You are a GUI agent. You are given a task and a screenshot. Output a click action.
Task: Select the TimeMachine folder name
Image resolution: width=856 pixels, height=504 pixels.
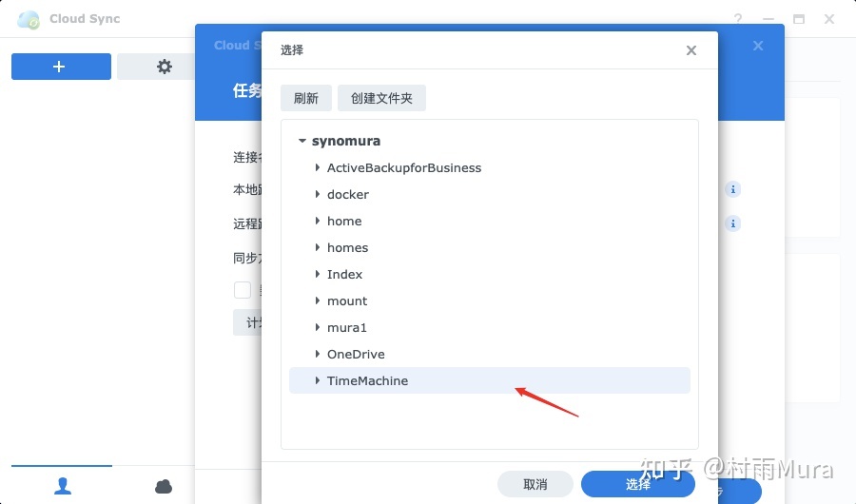point(367,380)
